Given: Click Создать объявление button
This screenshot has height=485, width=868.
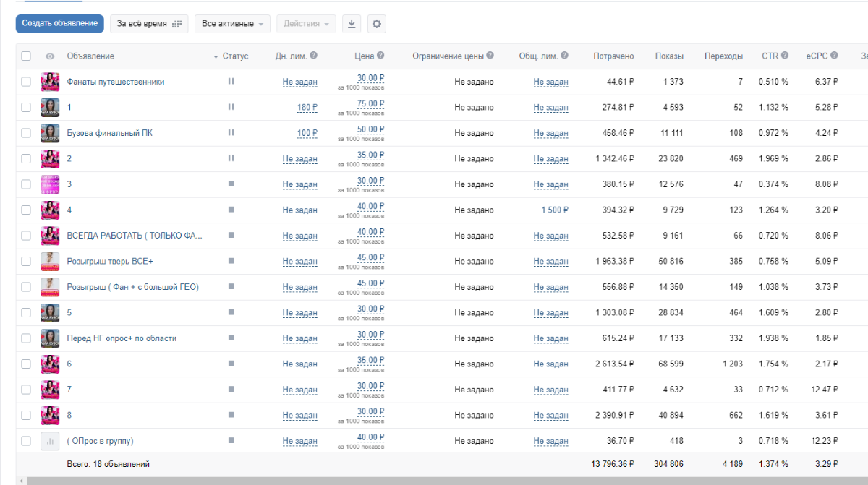Looking at the screenshot, I should coord(60,24).
